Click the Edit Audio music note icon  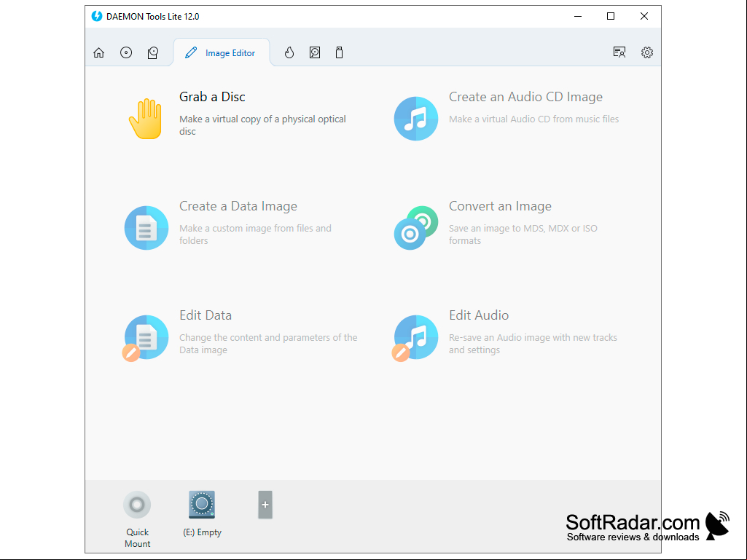point(415,337)
